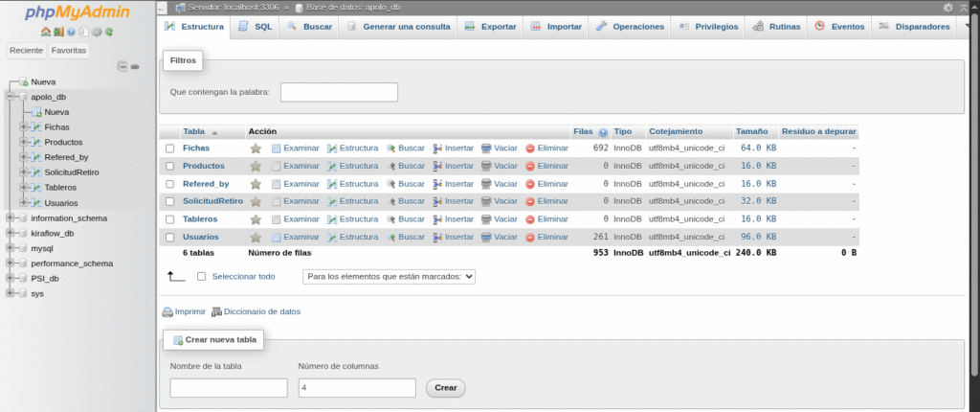Click the Tabla column header to sort
The height and width of the screenshot is (412, 980).
[x=193, y=132]
